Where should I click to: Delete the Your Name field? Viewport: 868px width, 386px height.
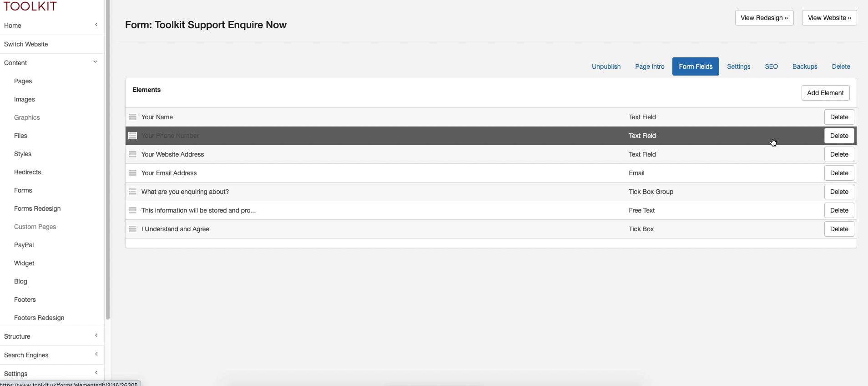pos(839,117)
